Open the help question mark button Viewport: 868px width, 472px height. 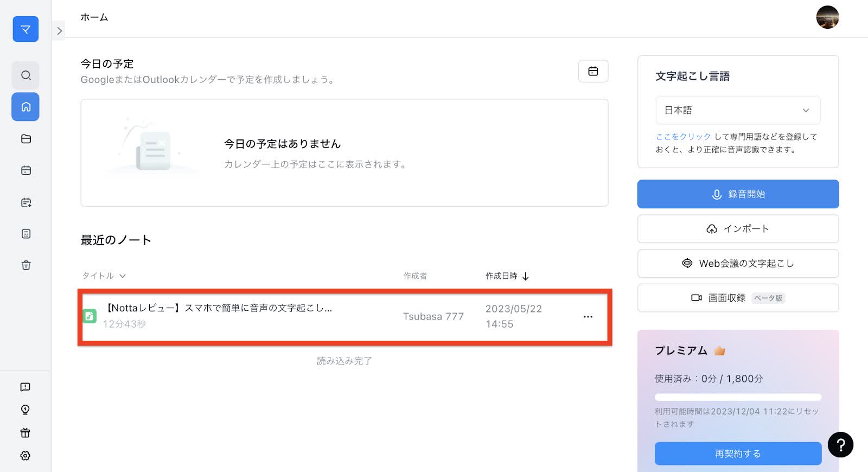point(840,445)
